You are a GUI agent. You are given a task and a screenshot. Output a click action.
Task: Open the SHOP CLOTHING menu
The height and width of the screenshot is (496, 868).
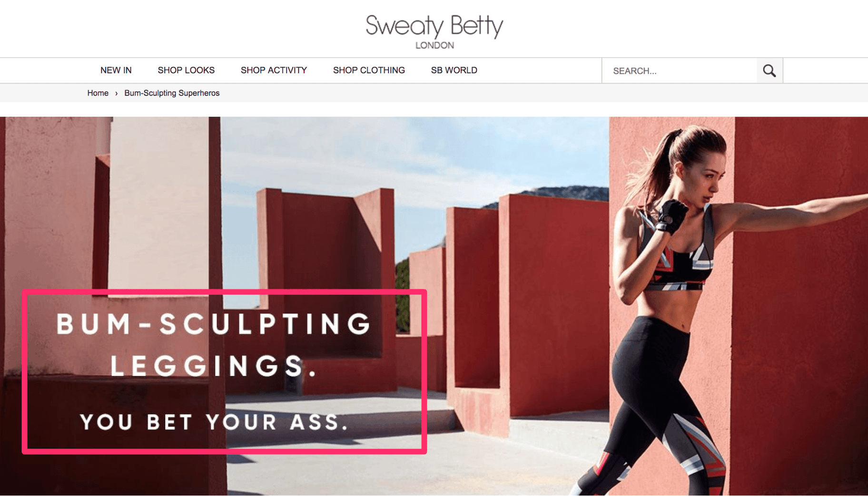pyautogui.click(x=369, y=70)
